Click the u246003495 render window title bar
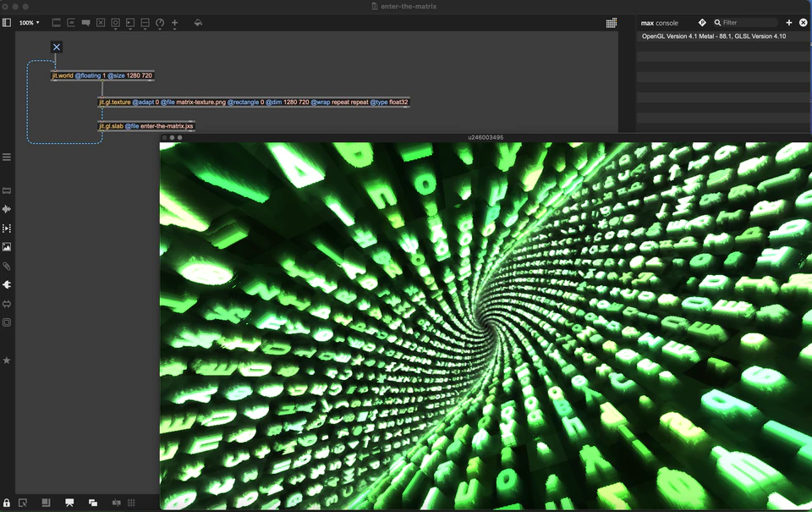Viewport: 812px width, 512px height. click(486, 137)
